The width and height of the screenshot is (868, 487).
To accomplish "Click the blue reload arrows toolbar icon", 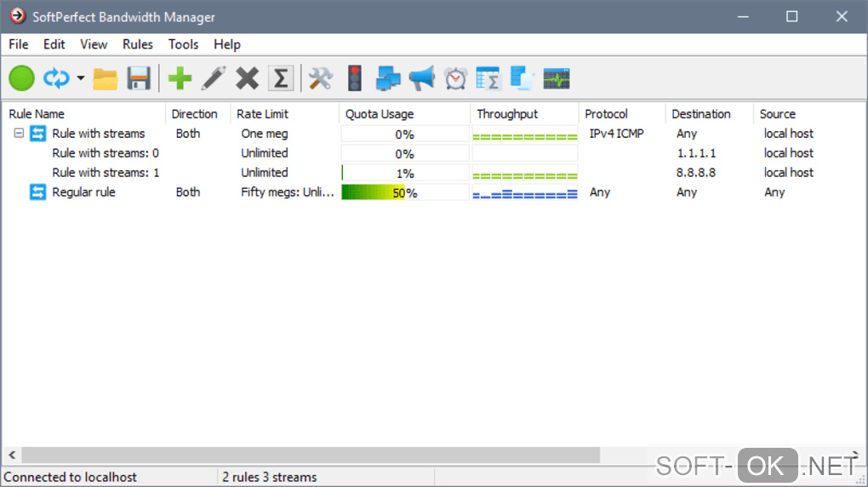I will [56, 78].
